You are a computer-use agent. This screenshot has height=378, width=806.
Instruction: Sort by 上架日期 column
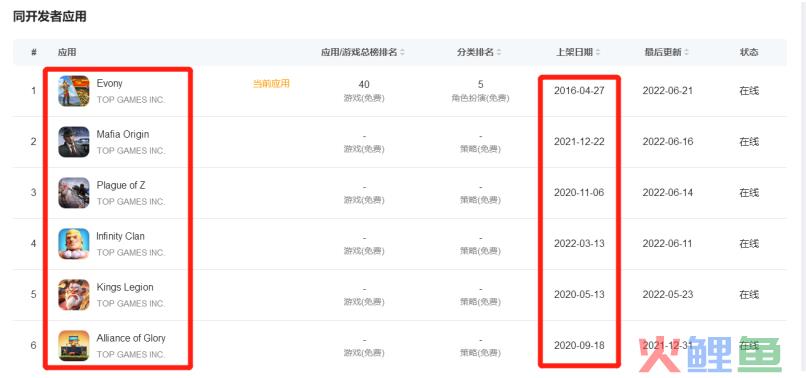[578, 52]
